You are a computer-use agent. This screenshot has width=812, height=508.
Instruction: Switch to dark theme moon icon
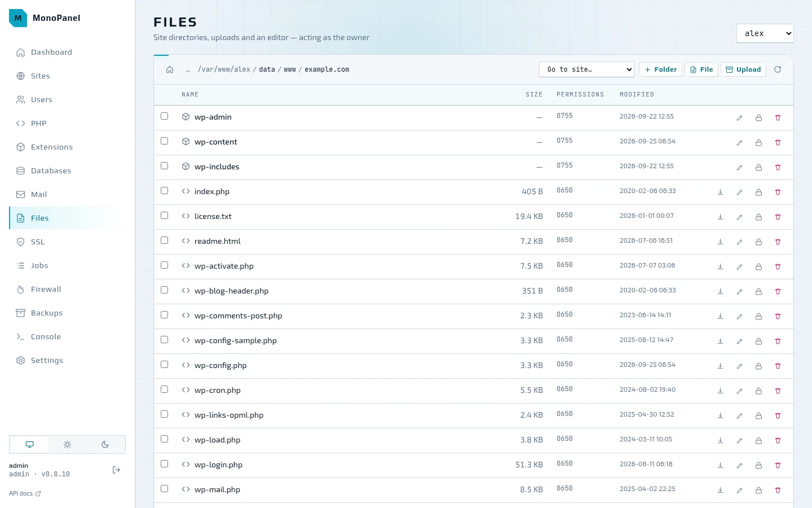(105, 445)
